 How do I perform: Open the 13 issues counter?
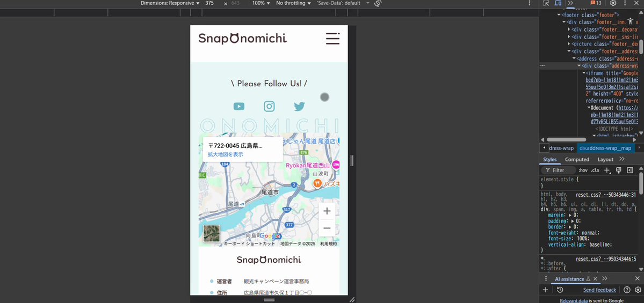596,3
